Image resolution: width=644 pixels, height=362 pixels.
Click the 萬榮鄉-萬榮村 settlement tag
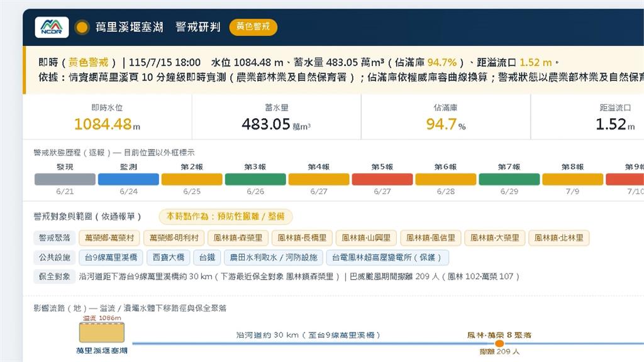coord(109,238)
